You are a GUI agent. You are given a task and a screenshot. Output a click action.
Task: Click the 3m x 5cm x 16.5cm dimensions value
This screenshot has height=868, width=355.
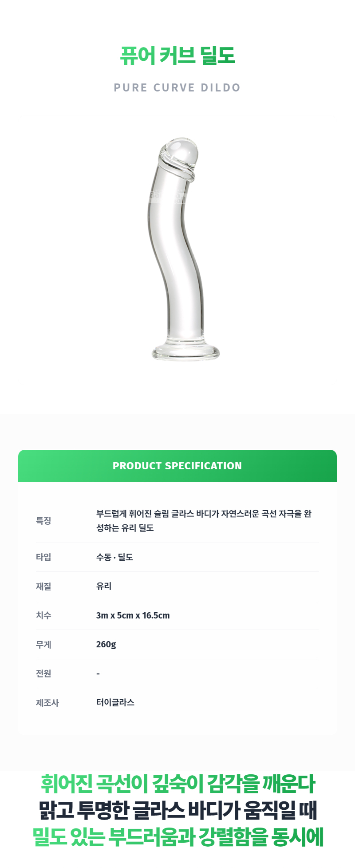point(133,615)
